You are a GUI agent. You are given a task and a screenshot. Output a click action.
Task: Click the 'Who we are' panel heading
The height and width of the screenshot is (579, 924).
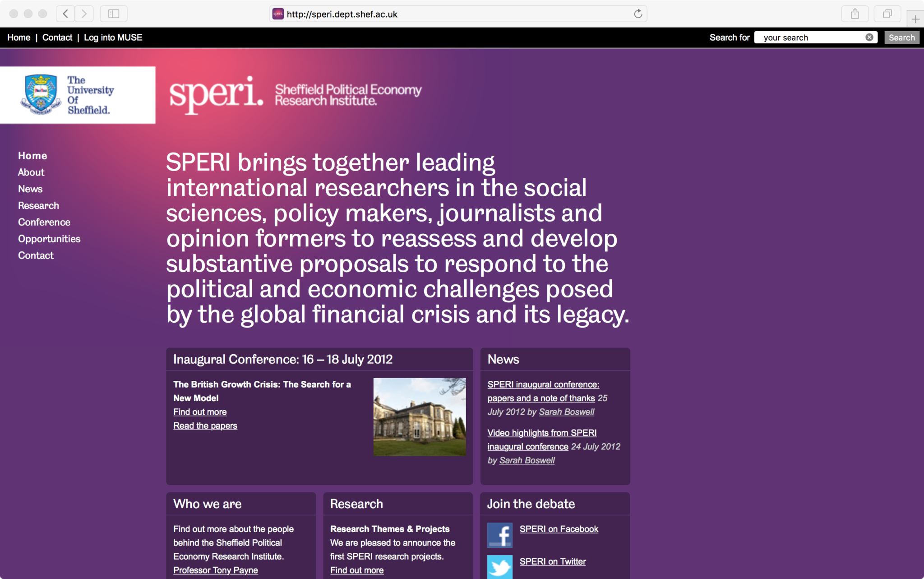tap(208, 504)
